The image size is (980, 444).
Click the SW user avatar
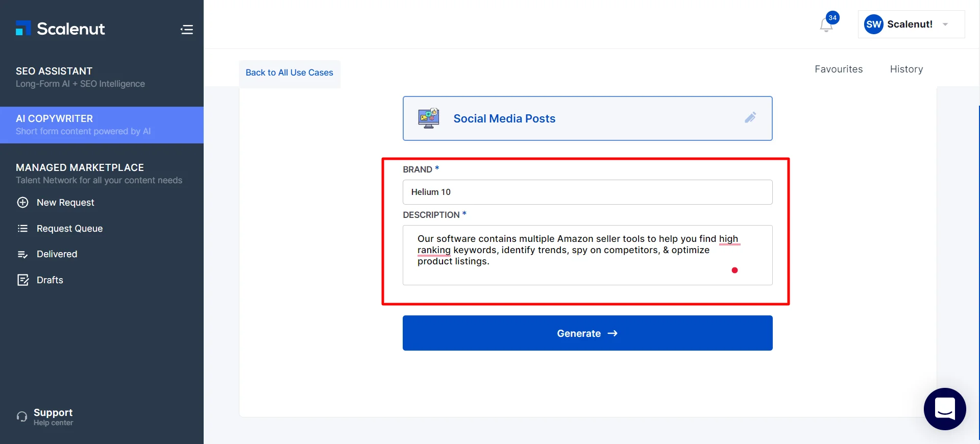tap(873, 24)
